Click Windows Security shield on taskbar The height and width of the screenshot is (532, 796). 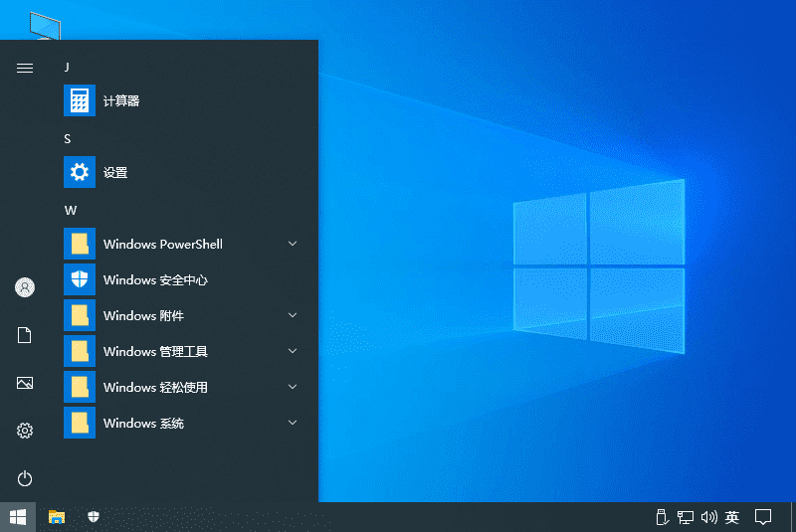94,517
